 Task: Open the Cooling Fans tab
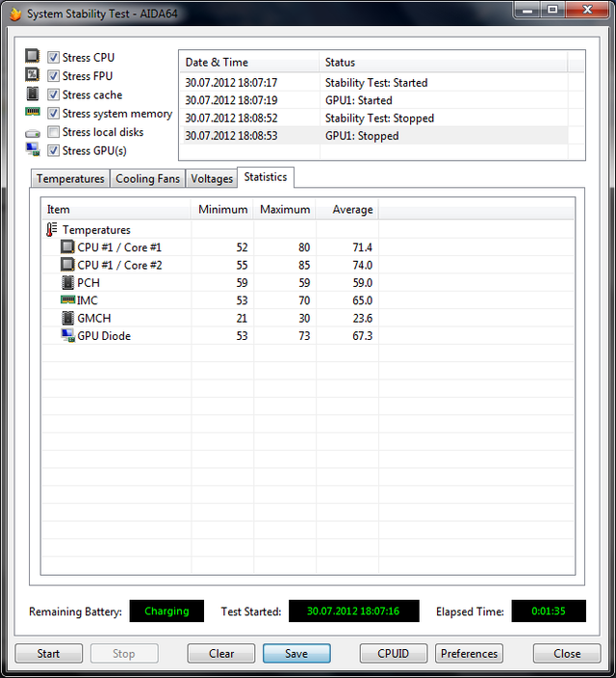[x=147, y=179]
